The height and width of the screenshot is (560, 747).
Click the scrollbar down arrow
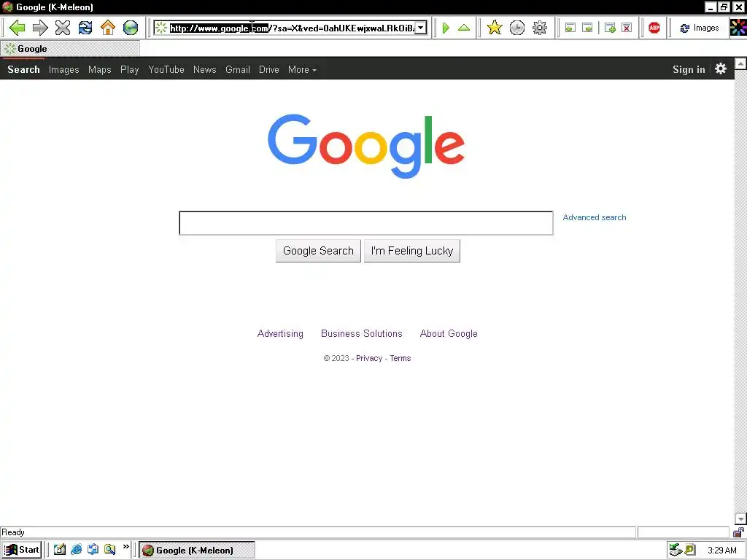(x=740, y=519)
